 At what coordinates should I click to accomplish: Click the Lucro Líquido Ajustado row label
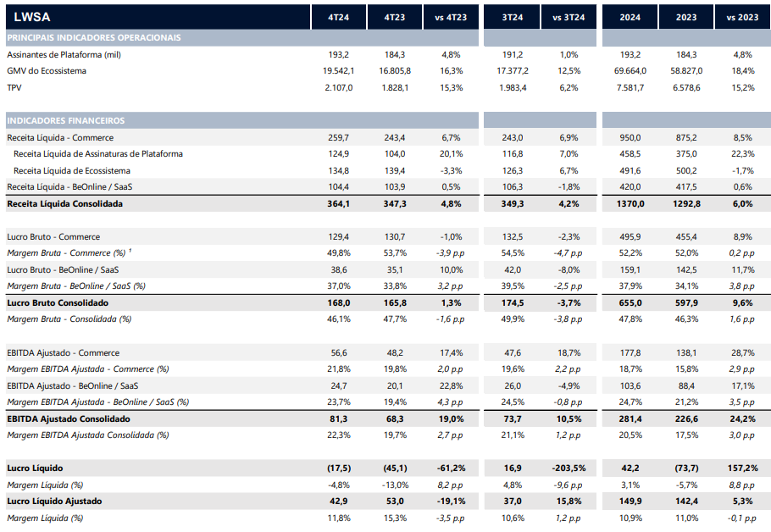tap(54, 501)
